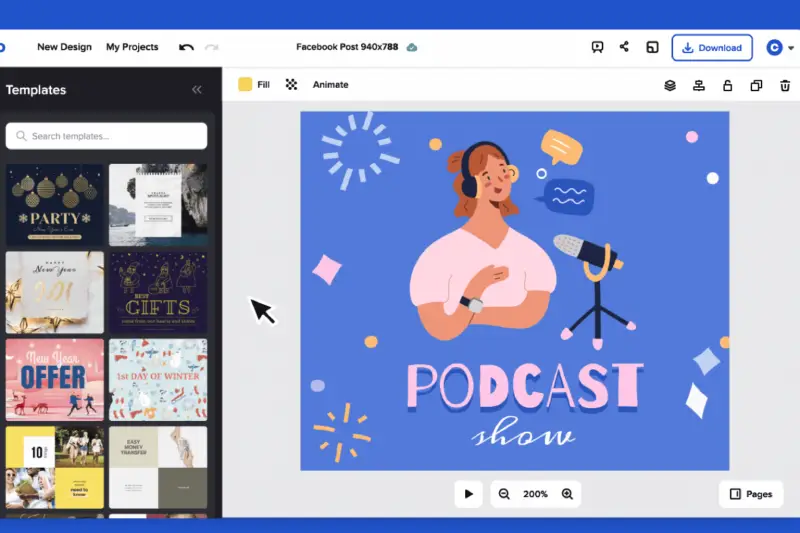Open the presentation preview icon
Screen dimensions: 800x533
597,47
